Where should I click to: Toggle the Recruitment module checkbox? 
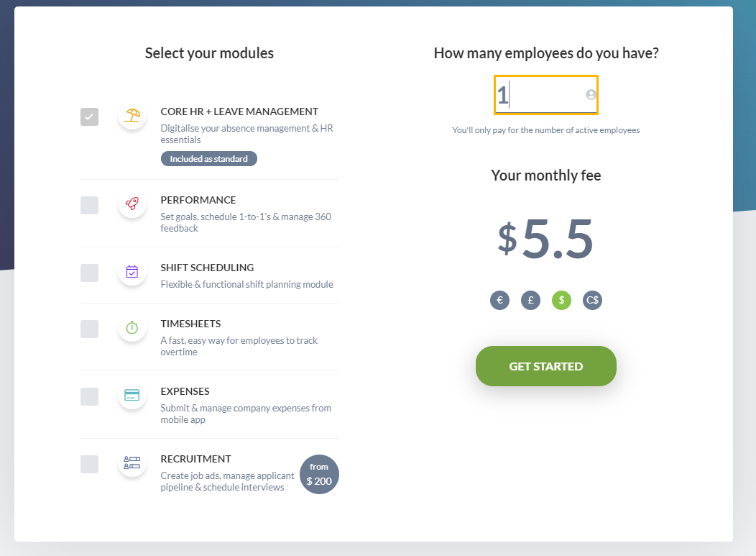[x=90, y=464]
